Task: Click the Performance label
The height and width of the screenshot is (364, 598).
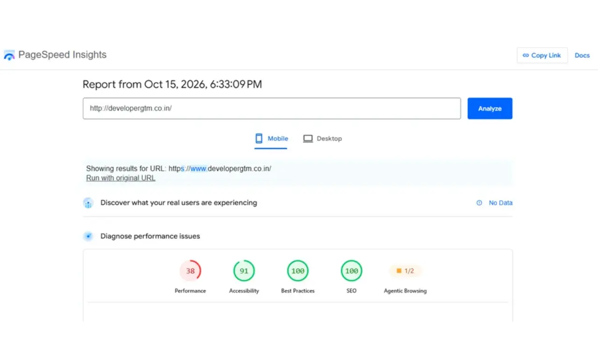Action: 190,291
